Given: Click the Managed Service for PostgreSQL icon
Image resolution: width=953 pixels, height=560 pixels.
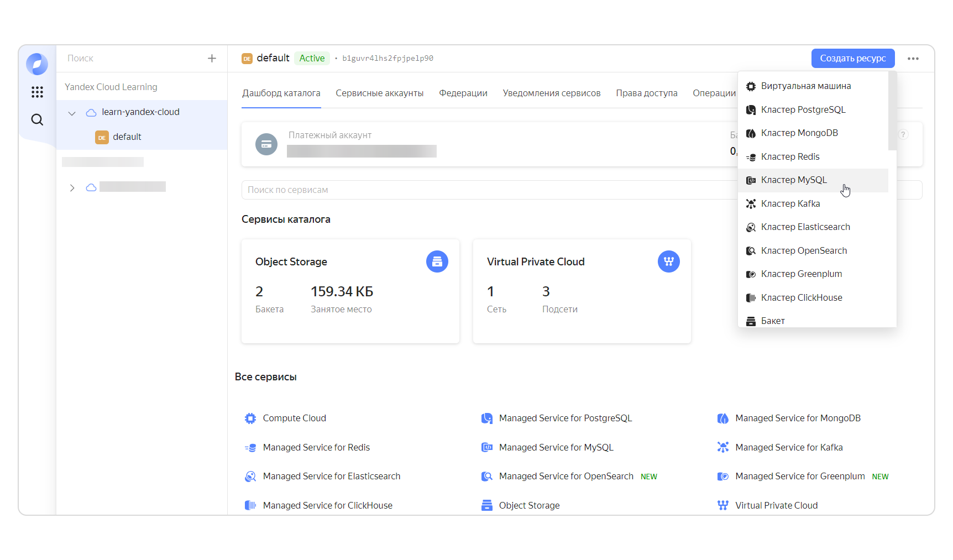Looking at the screenshot, I should tap(486, 418).
